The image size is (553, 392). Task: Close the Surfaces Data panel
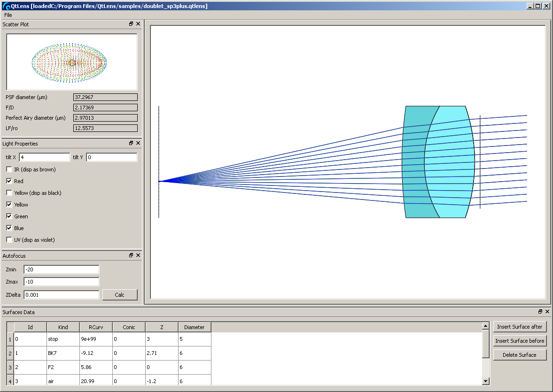point(547,312)
